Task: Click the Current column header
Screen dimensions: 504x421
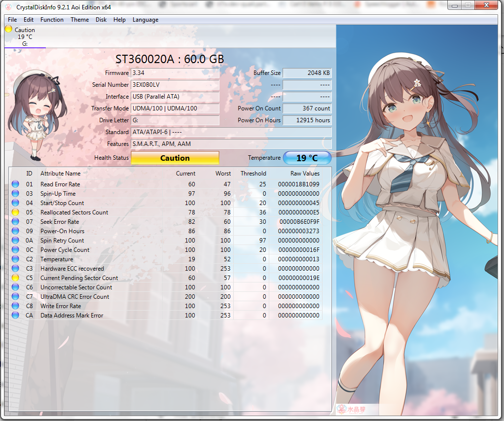Action: [185, 174]
